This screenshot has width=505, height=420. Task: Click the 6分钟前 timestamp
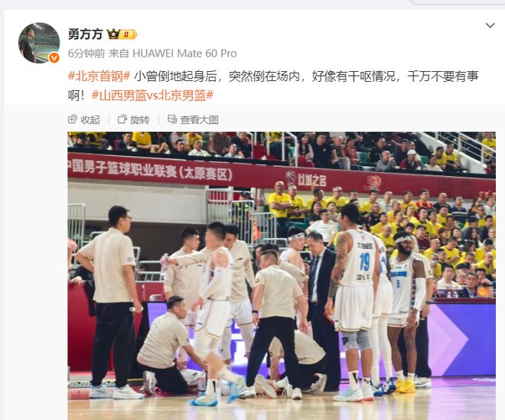[x=86, y=54]
